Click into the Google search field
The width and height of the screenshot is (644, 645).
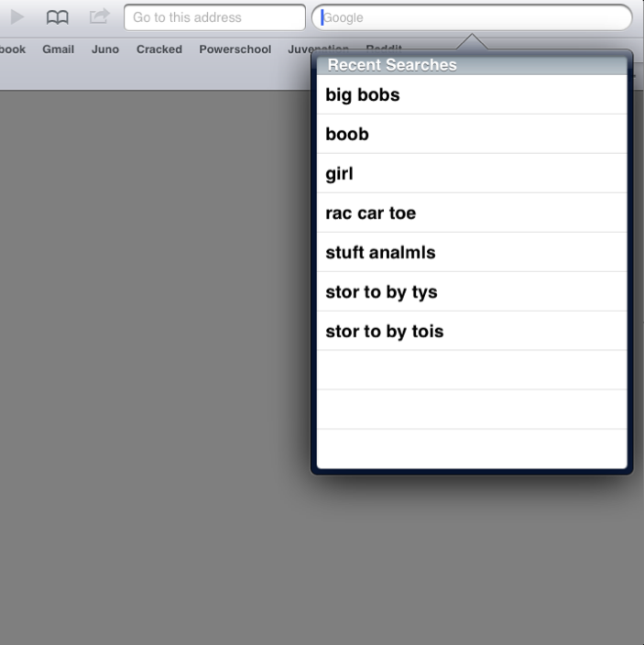pyautogui.click(x=472, y=17)
